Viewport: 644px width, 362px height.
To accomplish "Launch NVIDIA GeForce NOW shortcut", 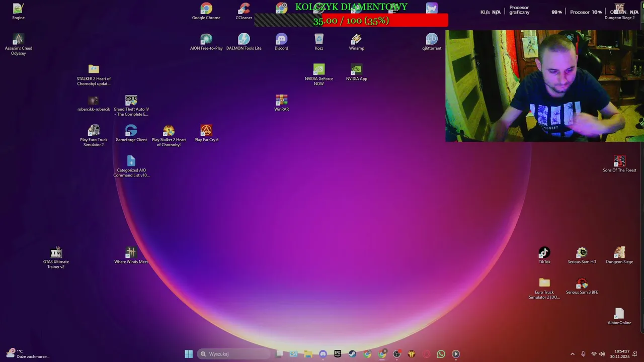I will point(319,75).
